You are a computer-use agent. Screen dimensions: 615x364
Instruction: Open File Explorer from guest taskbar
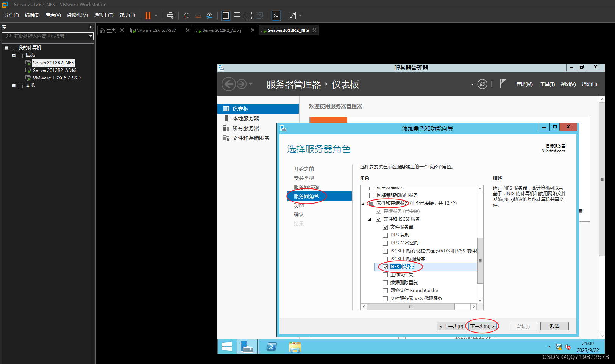click(x=295, y=347)
